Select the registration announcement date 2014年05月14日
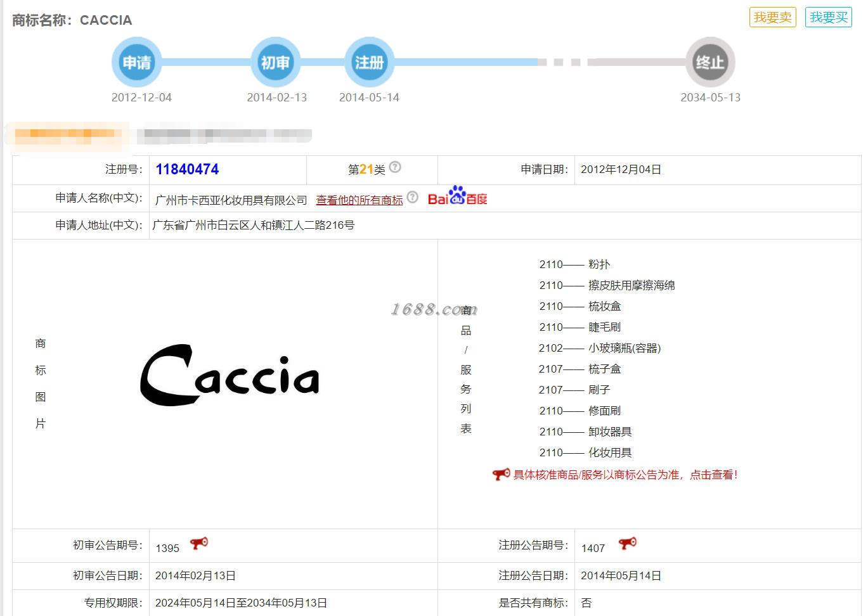868x616 pixels. (621, 575)
